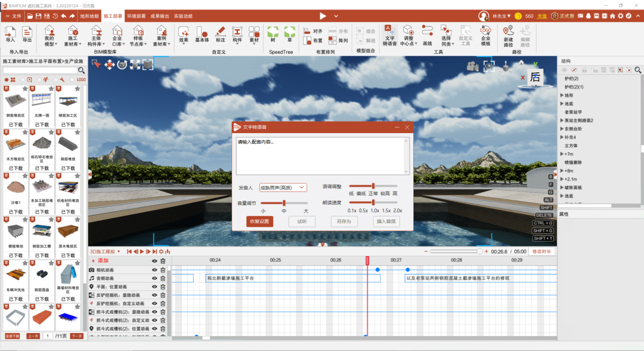644x351 pixels.
Task: Insert a SpeedTree 树 tree
Action: click(273, 35)
